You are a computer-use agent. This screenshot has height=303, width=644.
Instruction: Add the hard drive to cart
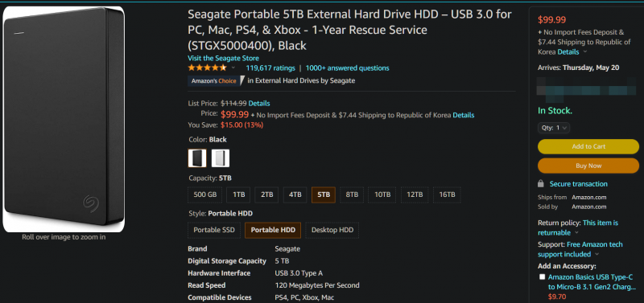[588, 146]
